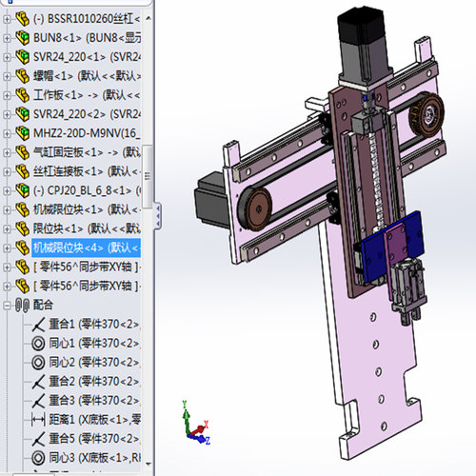Click the 机械限位块<4> part icon
476x476 pixels.
click(22, 248)
